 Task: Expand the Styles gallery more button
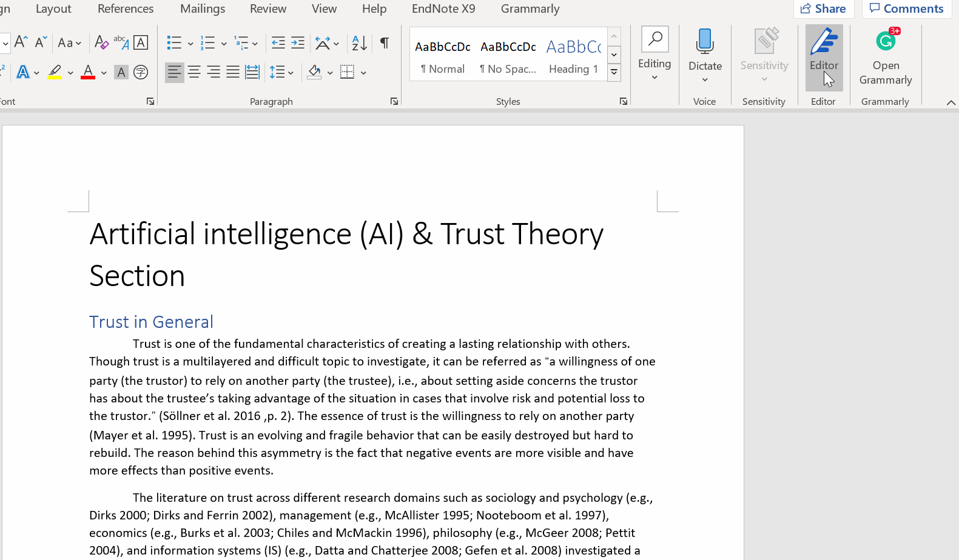tap(614, 72)
